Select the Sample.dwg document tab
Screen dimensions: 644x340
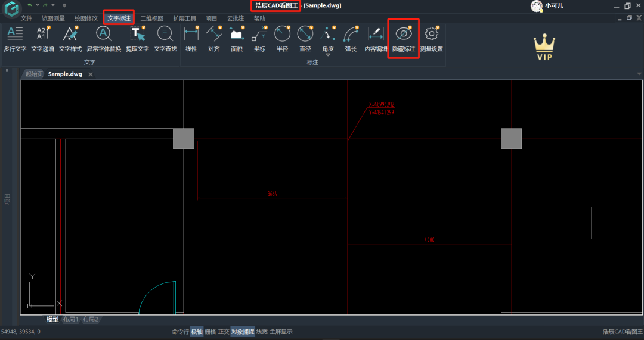pos(65,74)
